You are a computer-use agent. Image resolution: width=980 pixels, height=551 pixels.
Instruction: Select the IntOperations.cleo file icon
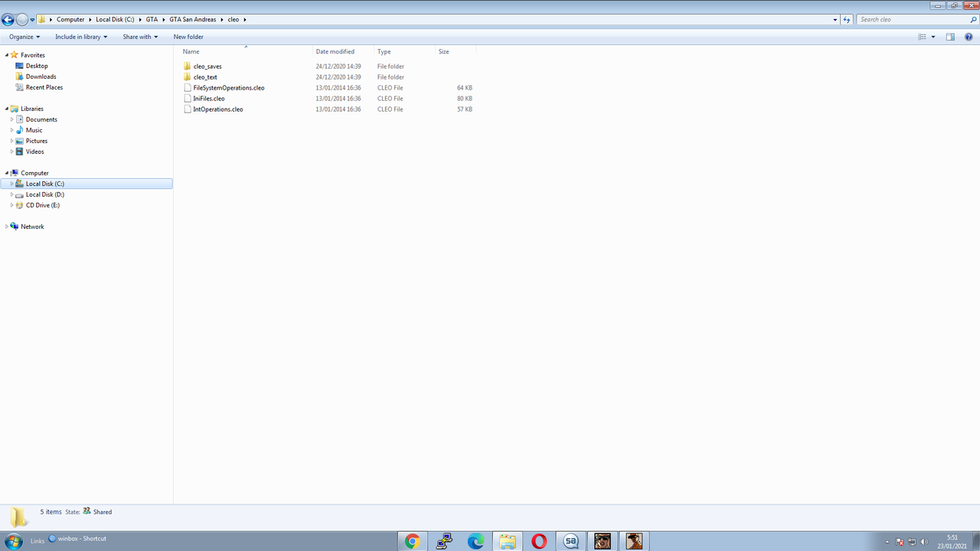(188, 109)
